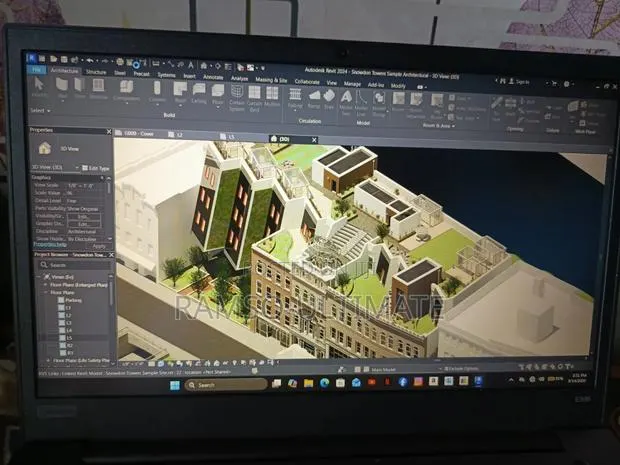The height and width of the screenshot is (465, 620).
Task: Switch to the Annotate ribbon tab
Action: (x=213, y=77)
